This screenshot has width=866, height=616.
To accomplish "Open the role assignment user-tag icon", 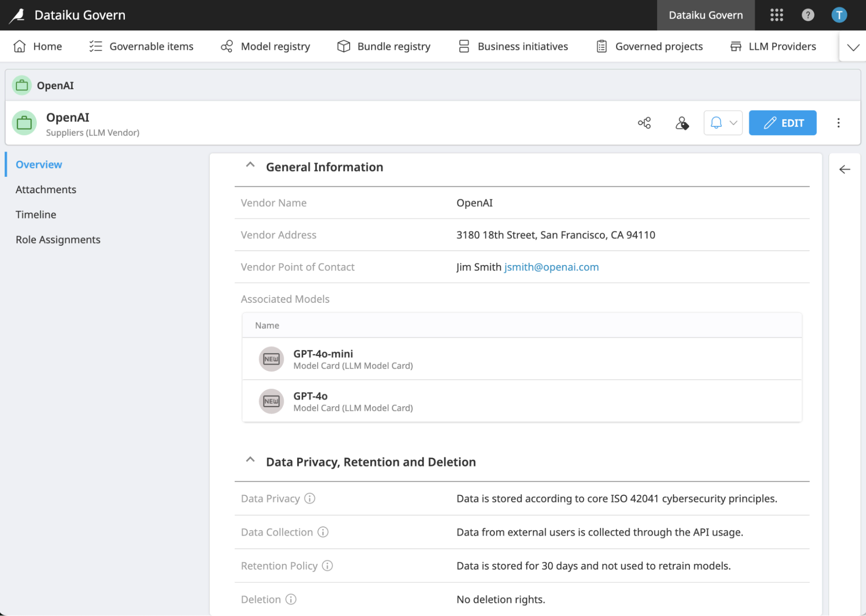I will click(x=682, y=123).
